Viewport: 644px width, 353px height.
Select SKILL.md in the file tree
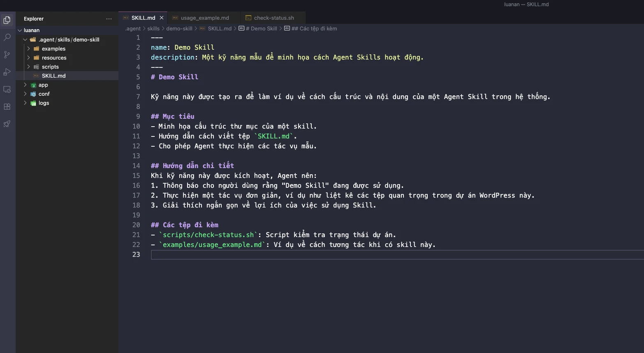click(53, 76)
